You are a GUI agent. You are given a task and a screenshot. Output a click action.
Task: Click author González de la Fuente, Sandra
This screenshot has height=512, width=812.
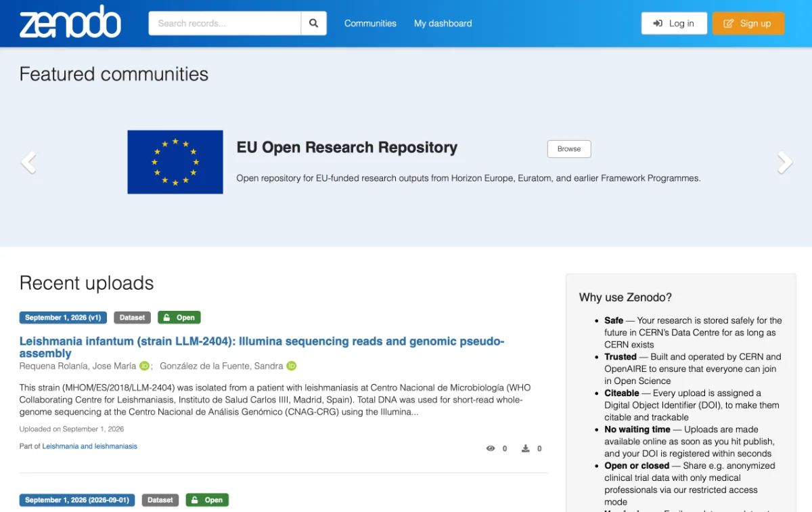coord(221,366)
